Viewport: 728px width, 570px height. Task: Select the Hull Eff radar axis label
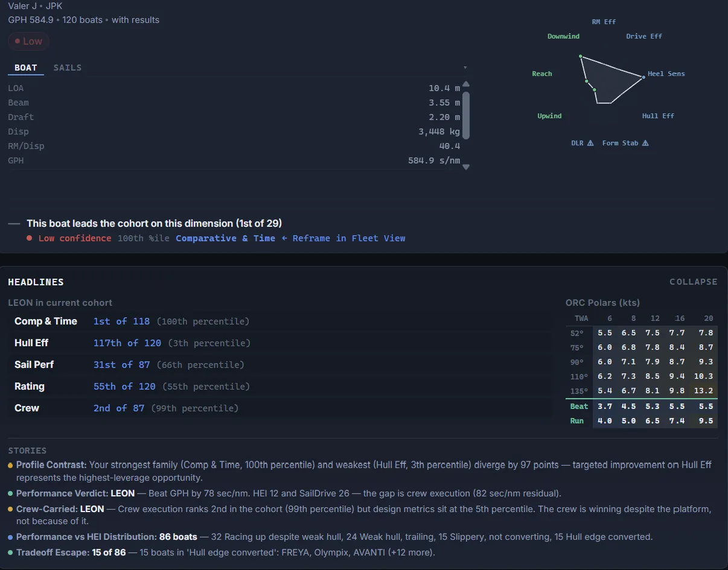pos(658,116)
